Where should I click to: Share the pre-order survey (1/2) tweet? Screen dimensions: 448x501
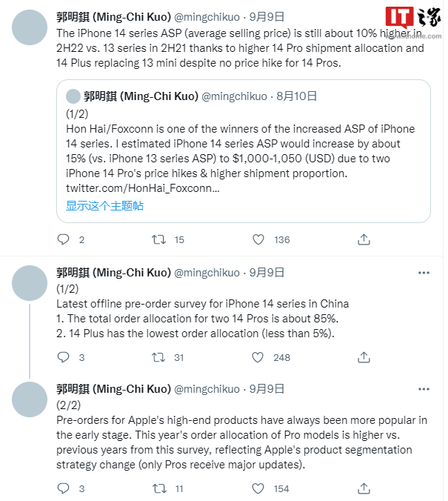(364, 357)
